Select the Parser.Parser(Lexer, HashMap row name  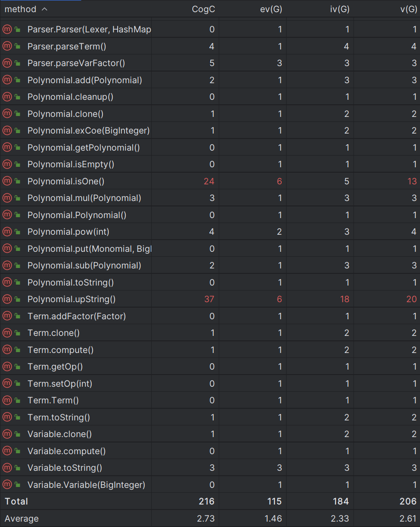pos(89,30)
